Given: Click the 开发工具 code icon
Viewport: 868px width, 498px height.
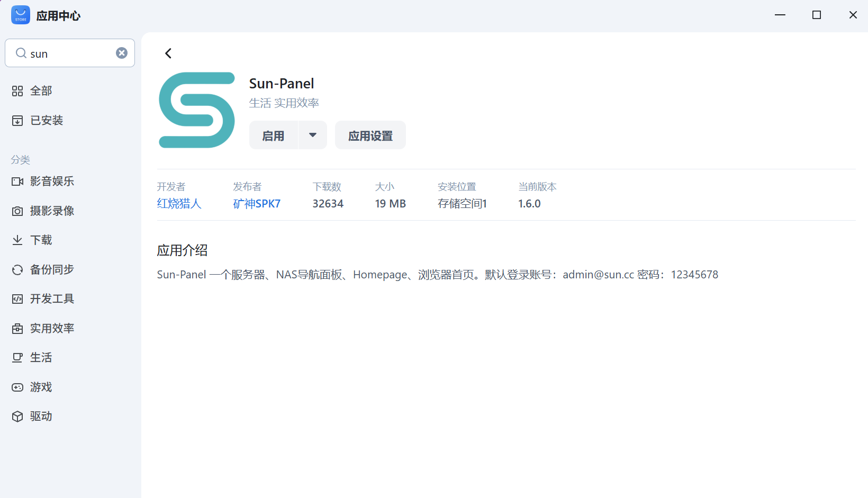Looking at the screenshot, I should 17,299.
